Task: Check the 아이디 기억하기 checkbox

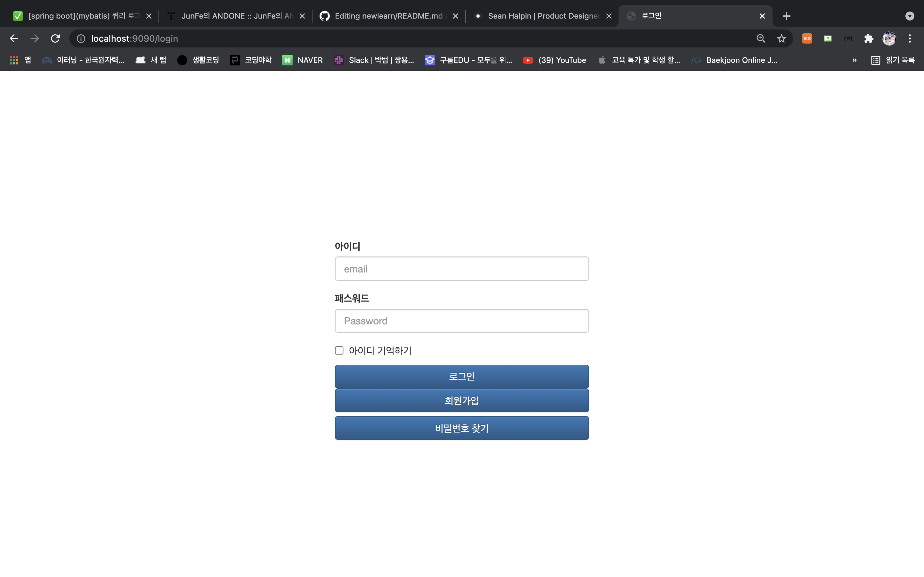Action: 339,350
